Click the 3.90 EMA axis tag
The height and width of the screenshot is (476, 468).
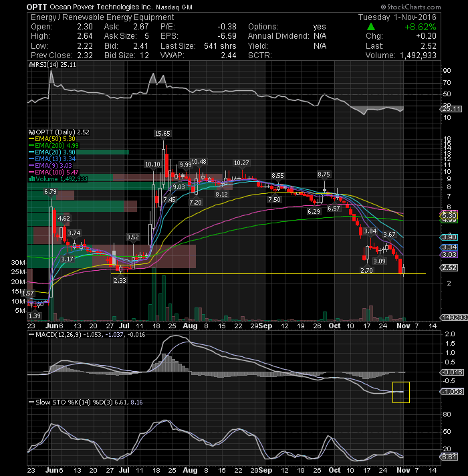click(x=449, y=237)
